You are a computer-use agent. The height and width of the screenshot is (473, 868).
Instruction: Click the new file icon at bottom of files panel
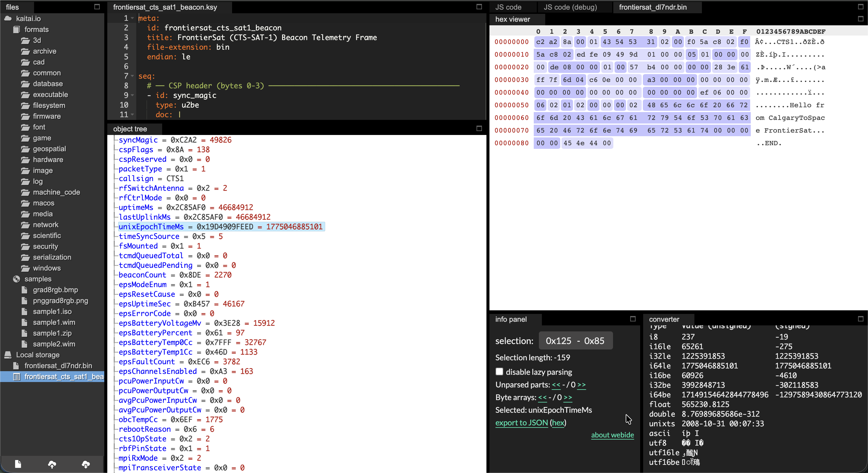tap(18, 464)
